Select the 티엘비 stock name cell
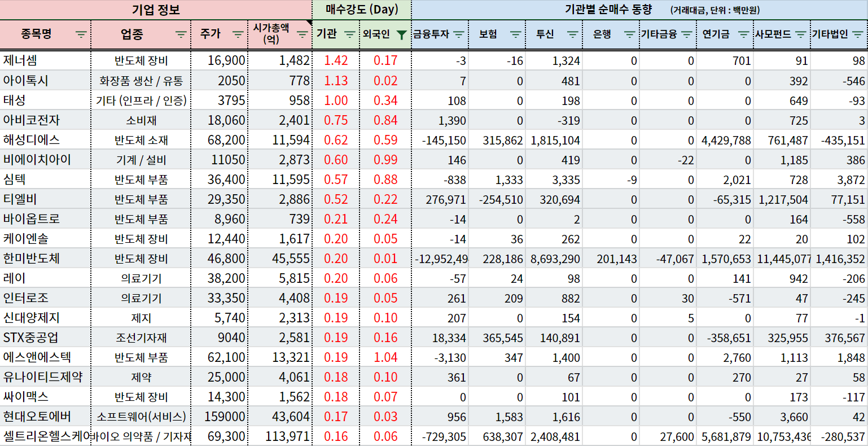The image size is (868, 446). [x=45, y=199]
